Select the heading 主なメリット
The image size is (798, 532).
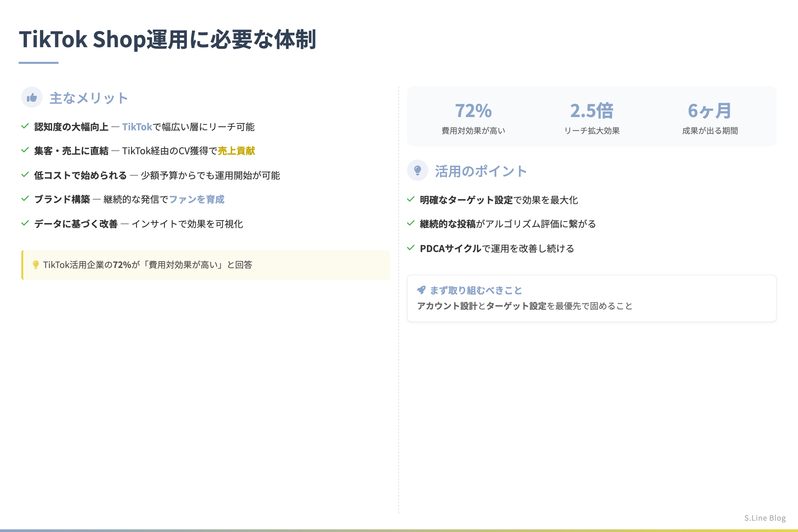pyautogui.click(x=89, y=98)
